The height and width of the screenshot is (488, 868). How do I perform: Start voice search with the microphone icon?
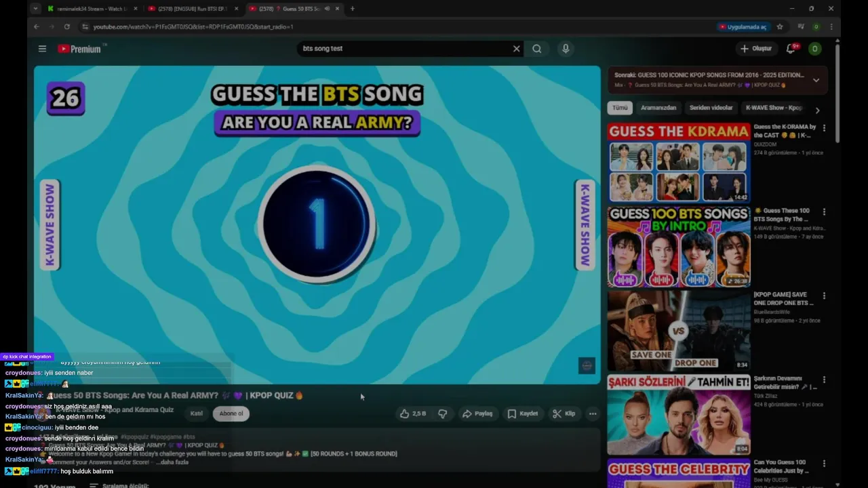(566, 49)
